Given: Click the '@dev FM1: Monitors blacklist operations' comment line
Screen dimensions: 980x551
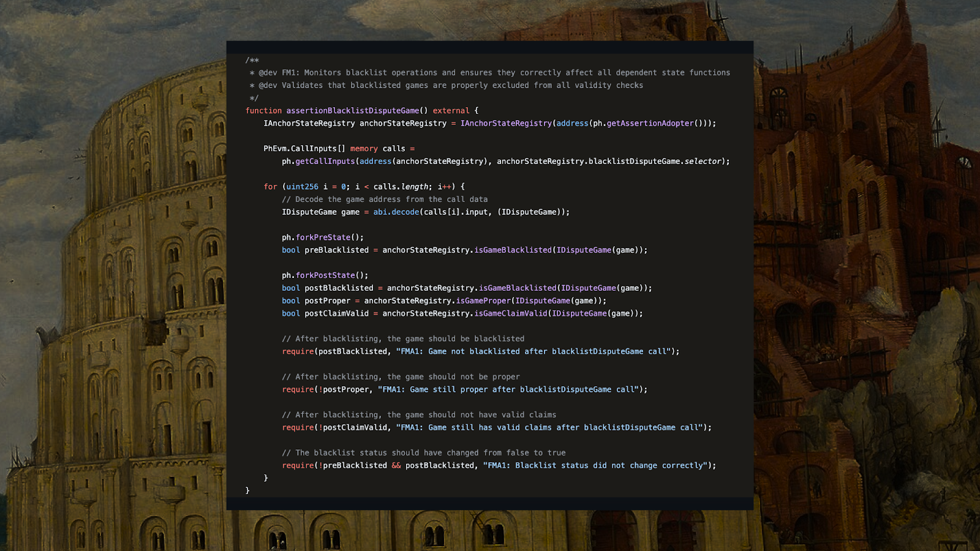Looking at the screenshot, I should click(x=489, y=73).
